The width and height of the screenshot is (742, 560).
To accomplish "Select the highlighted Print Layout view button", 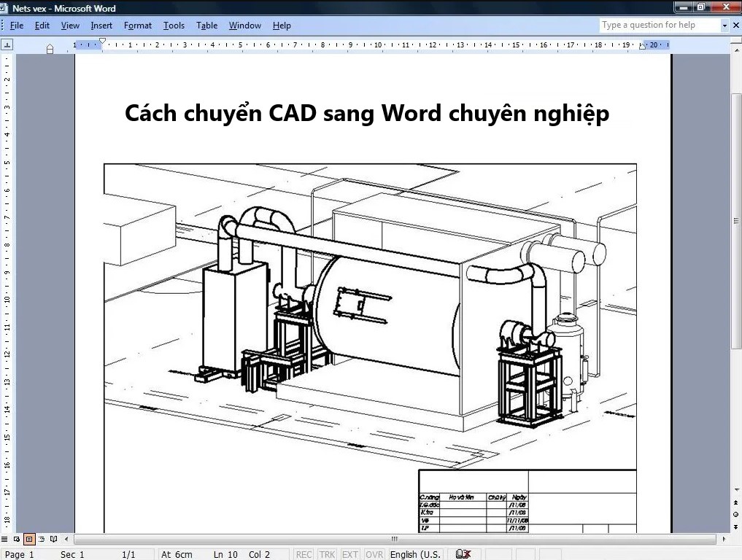I will (x=29, y=539).
